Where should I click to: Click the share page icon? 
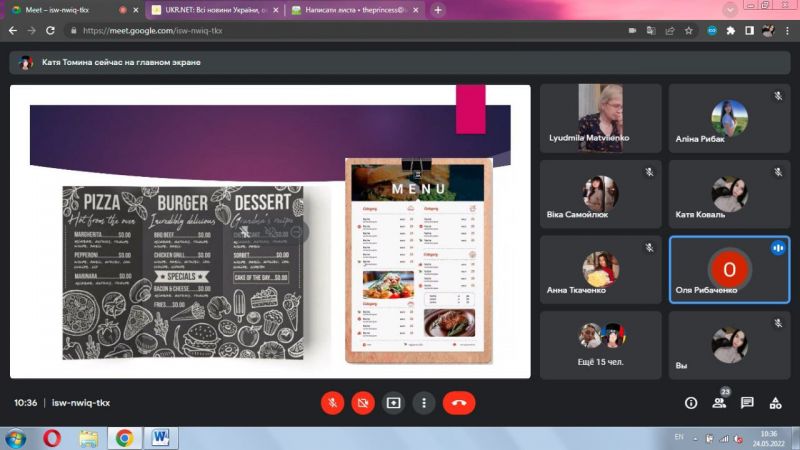coord(670,31)
